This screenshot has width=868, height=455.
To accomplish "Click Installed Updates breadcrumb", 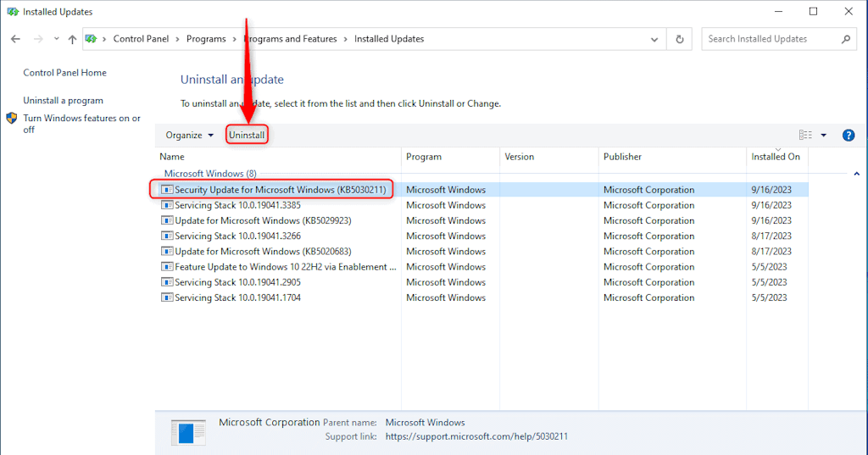I will click(389, 39).
